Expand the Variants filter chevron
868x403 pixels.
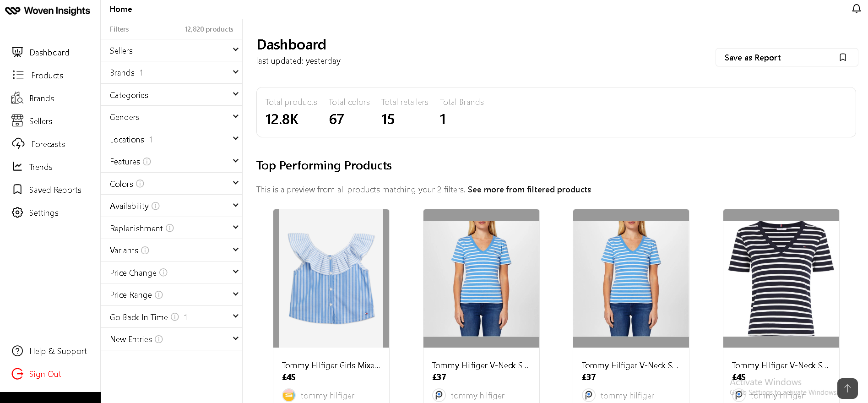(x=236, y=250)
